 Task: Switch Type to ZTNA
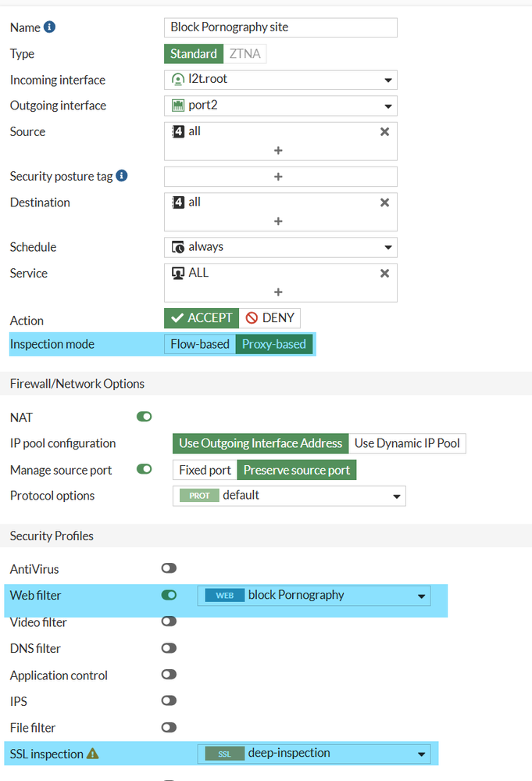pyautogui.click(x=245, y=54)
